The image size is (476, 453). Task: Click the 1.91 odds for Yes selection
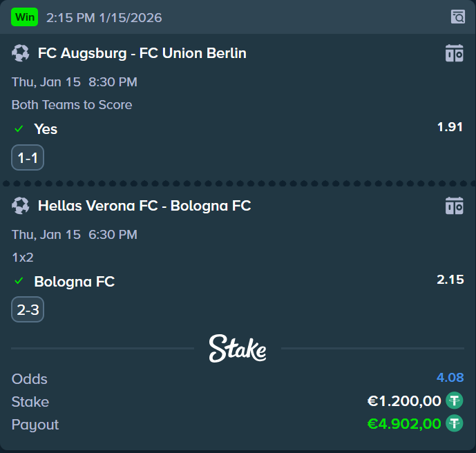coord(450,127)
